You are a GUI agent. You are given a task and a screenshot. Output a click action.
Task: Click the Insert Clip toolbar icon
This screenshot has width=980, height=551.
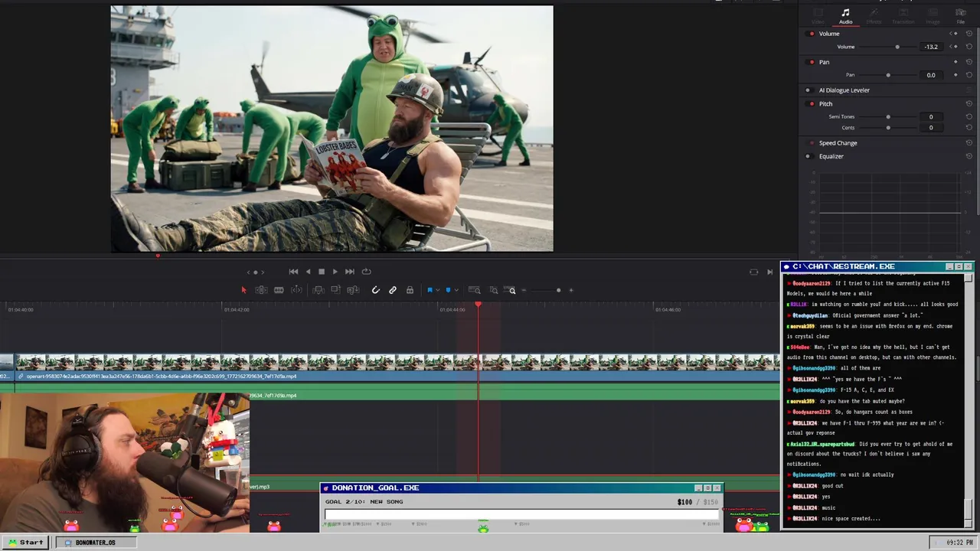coord(318,290)
